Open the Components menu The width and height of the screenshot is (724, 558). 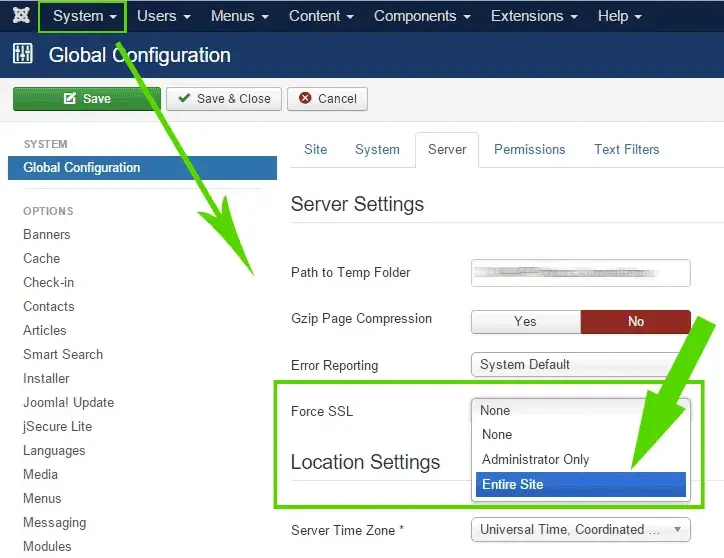click(422, 16)
